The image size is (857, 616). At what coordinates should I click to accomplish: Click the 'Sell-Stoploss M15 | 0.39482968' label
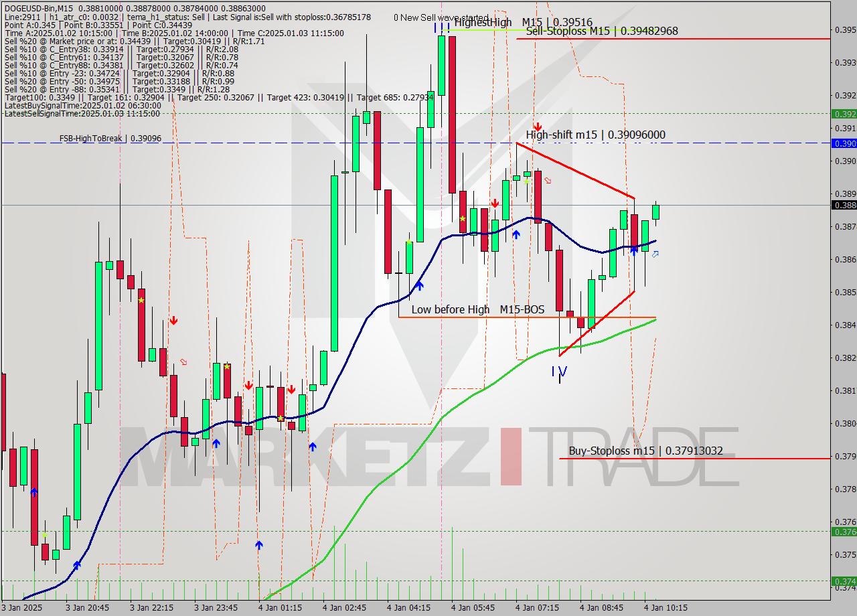[602, 31]
